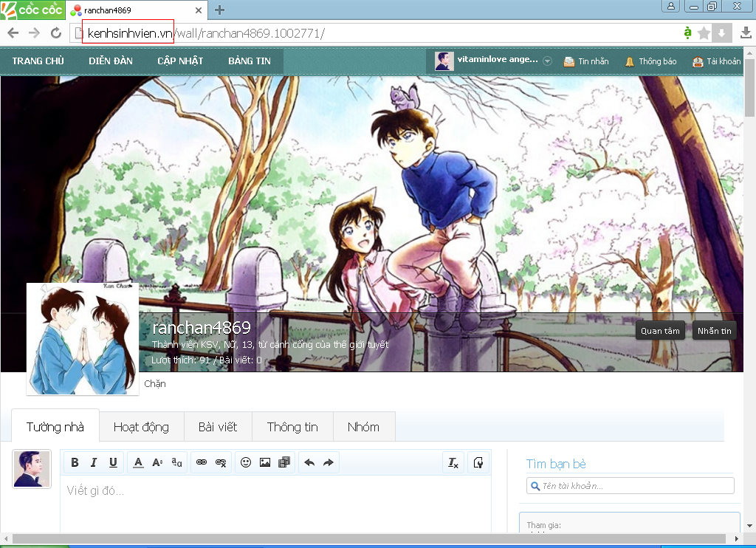The image size is (756, 548).
Task: Open Tin nhắn messages
Action: click(x=586, y=62)
